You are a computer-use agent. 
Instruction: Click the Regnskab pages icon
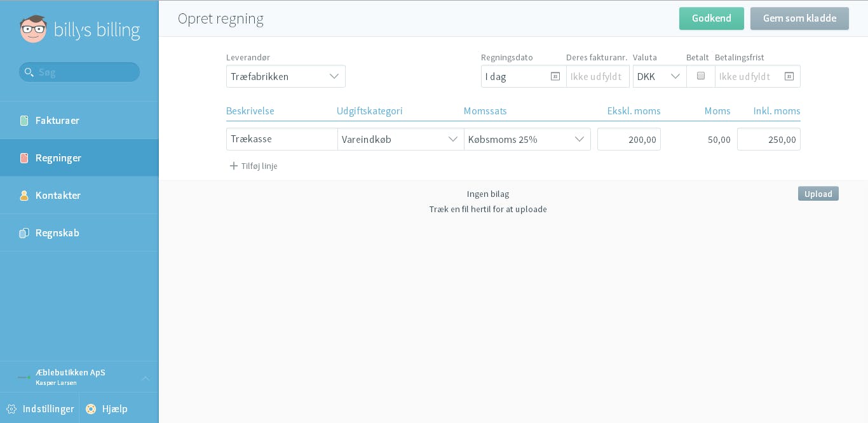pyautogui.click(x=24, y=233)
